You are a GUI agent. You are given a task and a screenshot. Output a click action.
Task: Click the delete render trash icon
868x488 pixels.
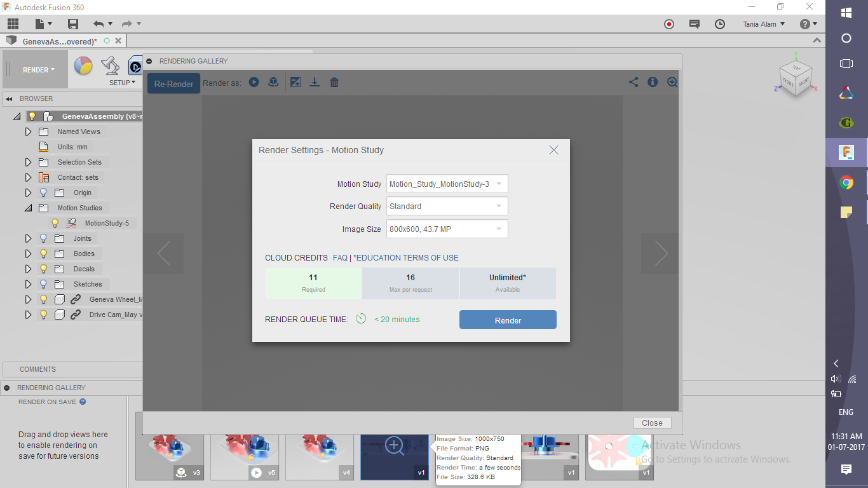(x=334, y=82)
